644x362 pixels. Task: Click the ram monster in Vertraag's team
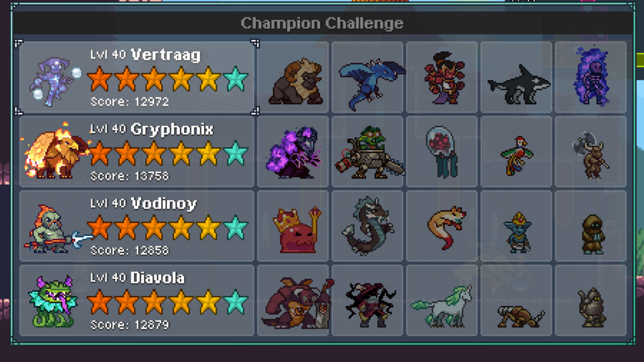[x=293, y=77]
